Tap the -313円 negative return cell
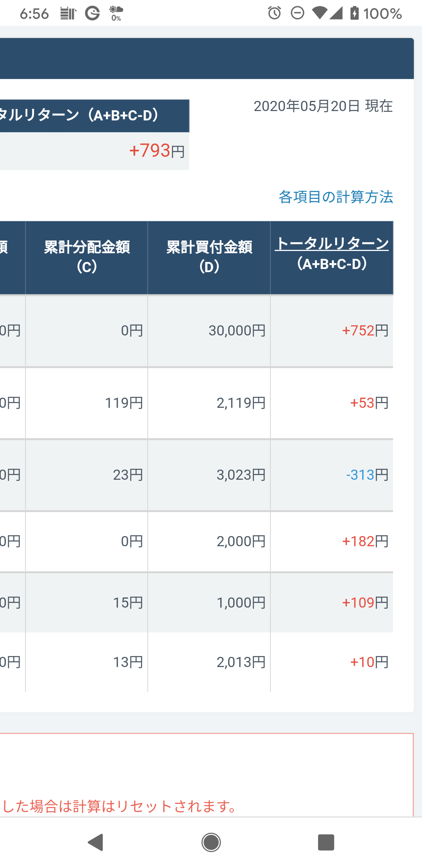This screenshot has width=422, height=868. click(367, 475)
